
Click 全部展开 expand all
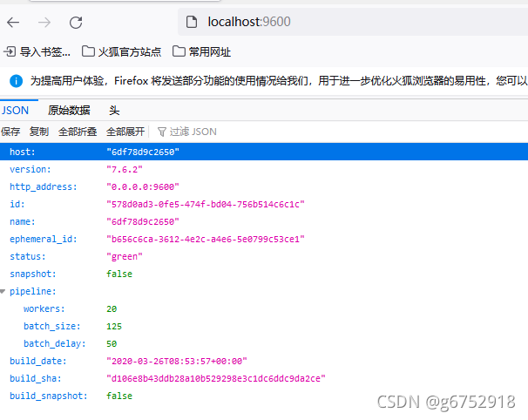pyautogui.click(x=125, y=132)
